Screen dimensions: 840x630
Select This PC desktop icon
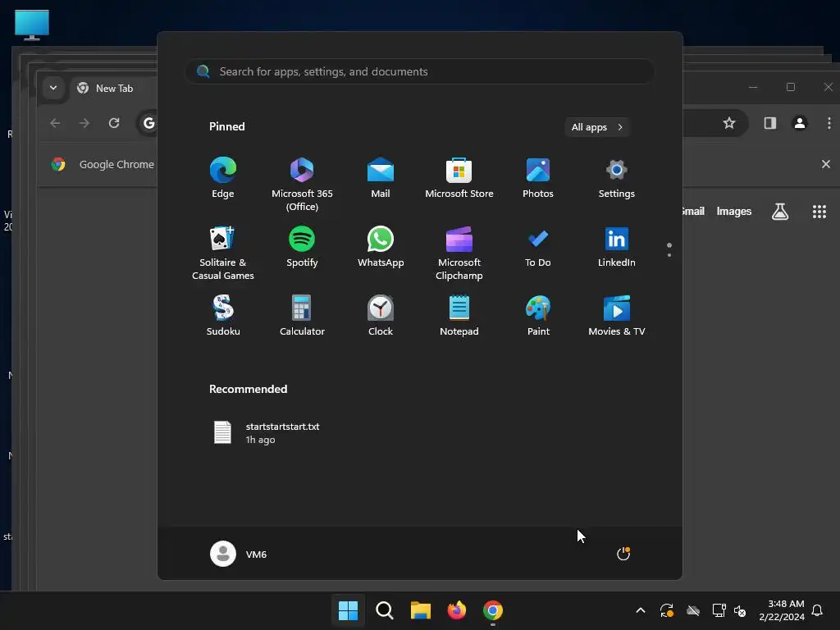pos(32,25)
